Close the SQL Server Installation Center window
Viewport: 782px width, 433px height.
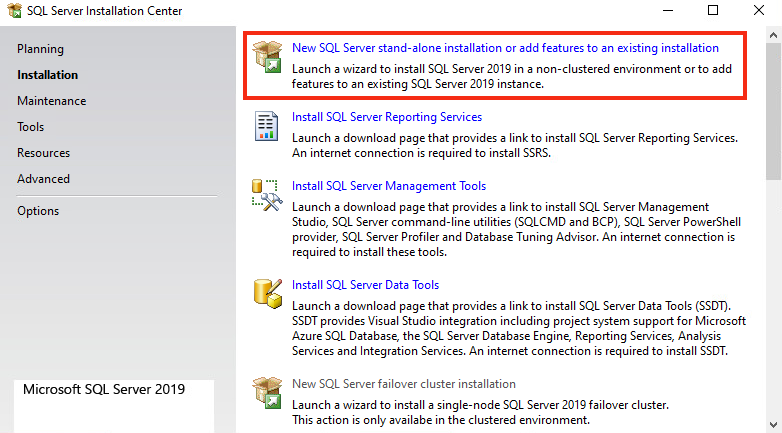pos(759,10)
